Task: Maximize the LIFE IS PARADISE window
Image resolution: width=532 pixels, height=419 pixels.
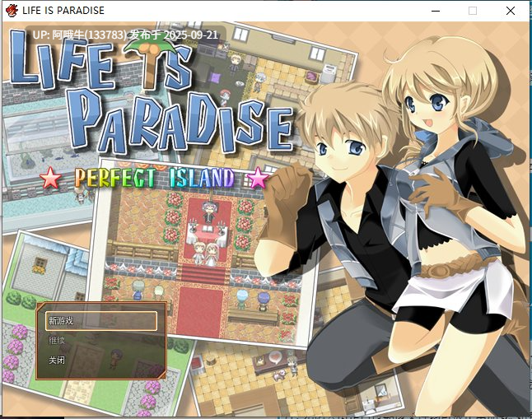Action: click(473, 11)
